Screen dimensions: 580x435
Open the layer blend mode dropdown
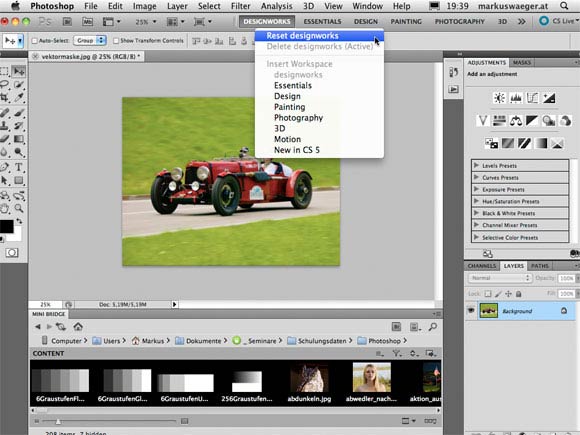click(x=500, y=278)
